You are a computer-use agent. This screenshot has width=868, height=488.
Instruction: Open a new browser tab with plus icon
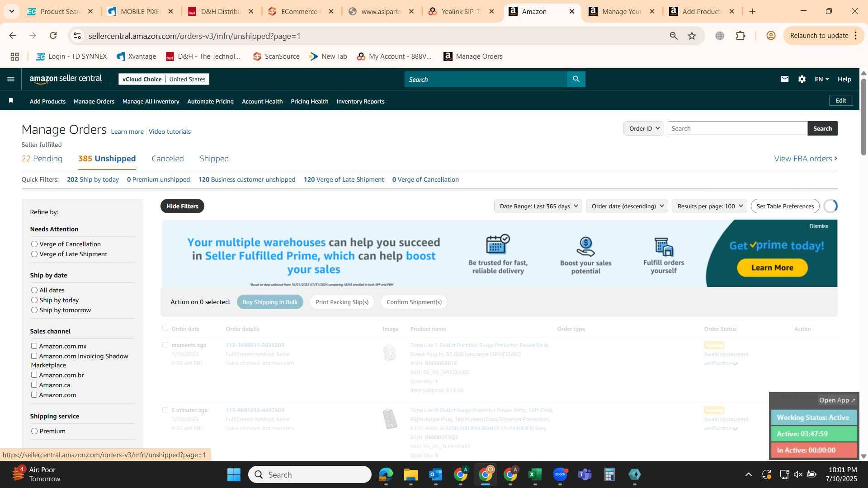(x=752, y=11)
